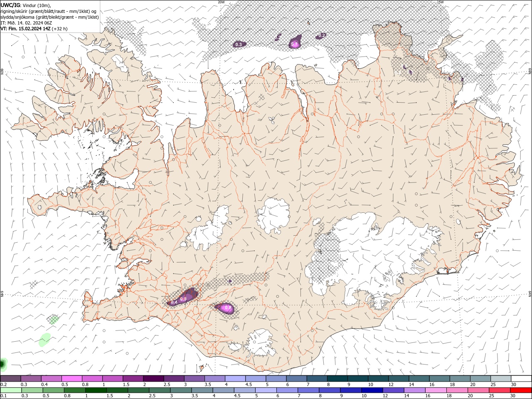The width and height of the screenshot is (532, 399).
Task: Select the bright pink 0.5 snow scale swatch
Action: tap(72, 379)
